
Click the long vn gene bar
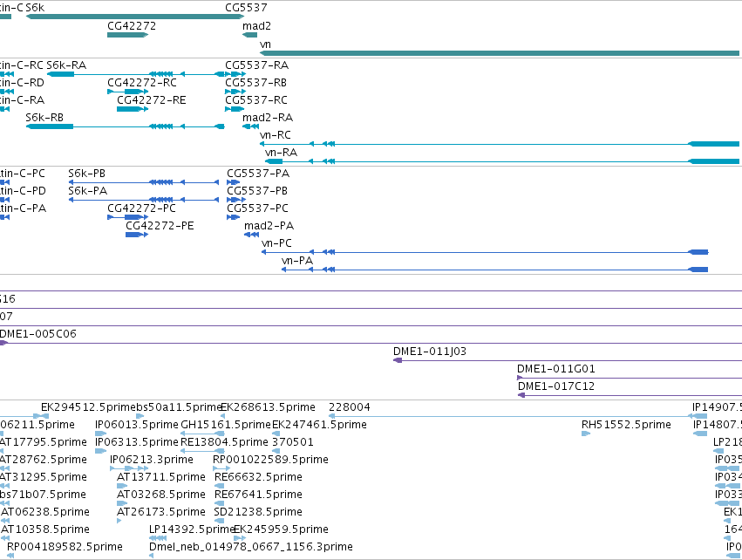[x=500, y=53]
